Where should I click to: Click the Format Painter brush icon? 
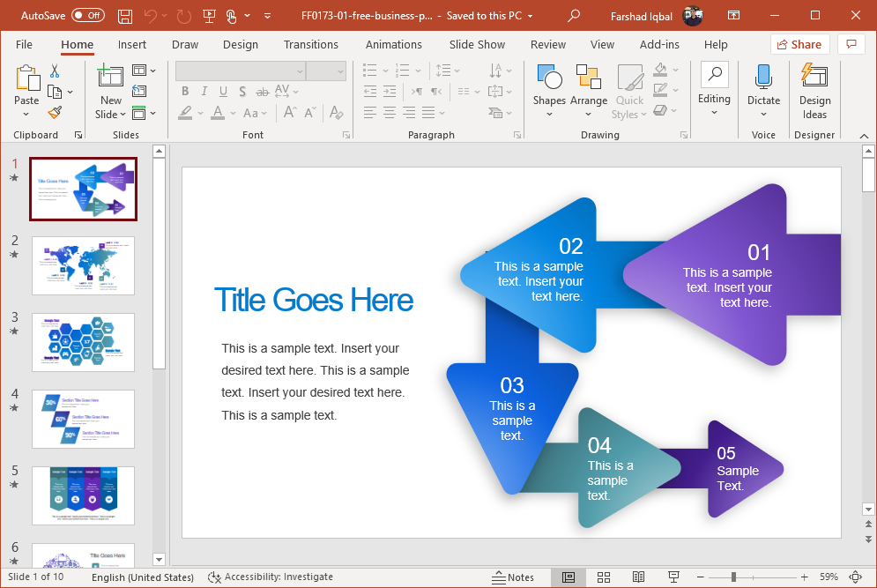[x=55, y=113]
